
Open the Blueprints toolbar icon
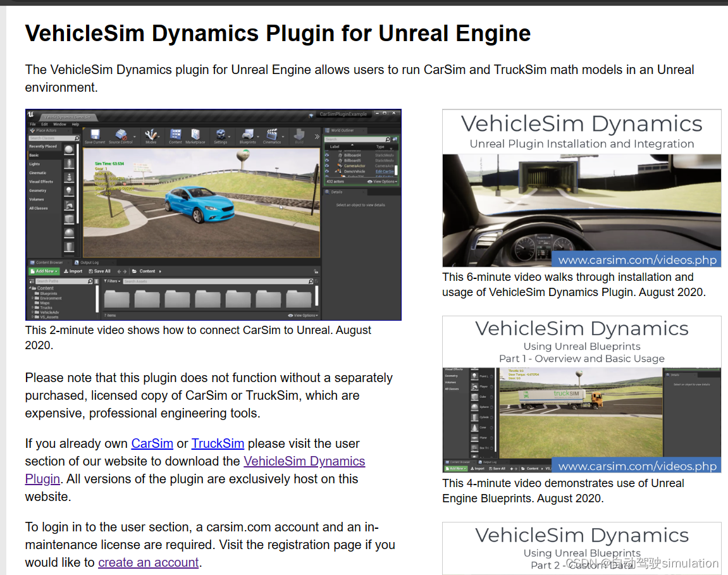[248, 136]
